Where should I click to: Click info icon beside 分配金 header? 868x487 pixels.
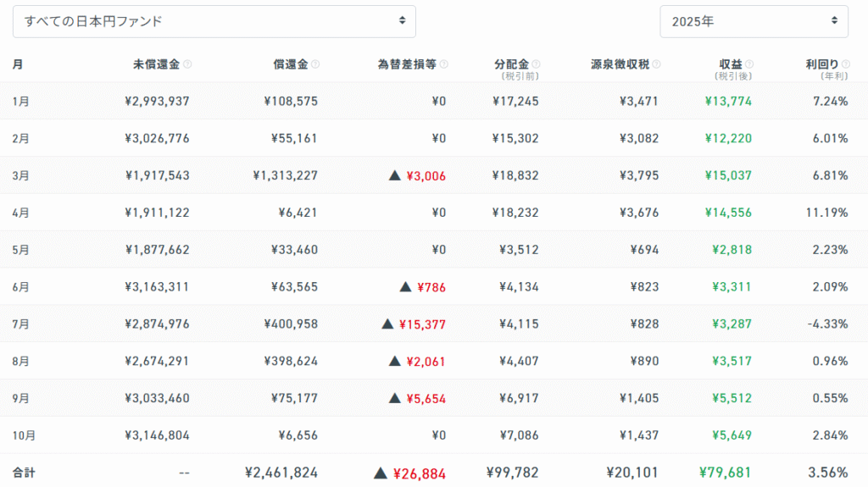point(536,64)
